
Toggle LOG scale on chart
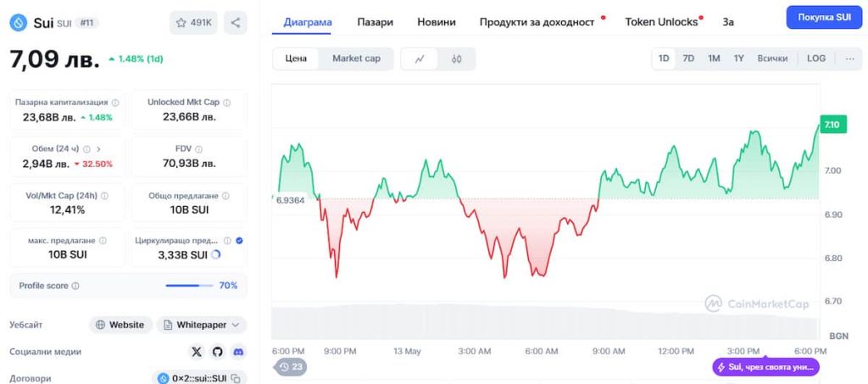point(815,58)
